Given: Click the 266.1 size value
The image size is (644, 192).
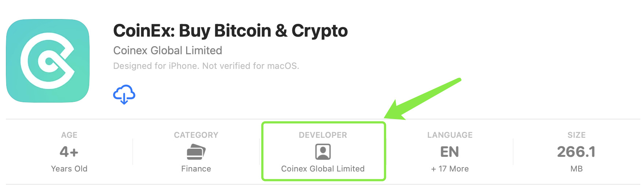Looking at the screenshot, I should coord(576,152).
